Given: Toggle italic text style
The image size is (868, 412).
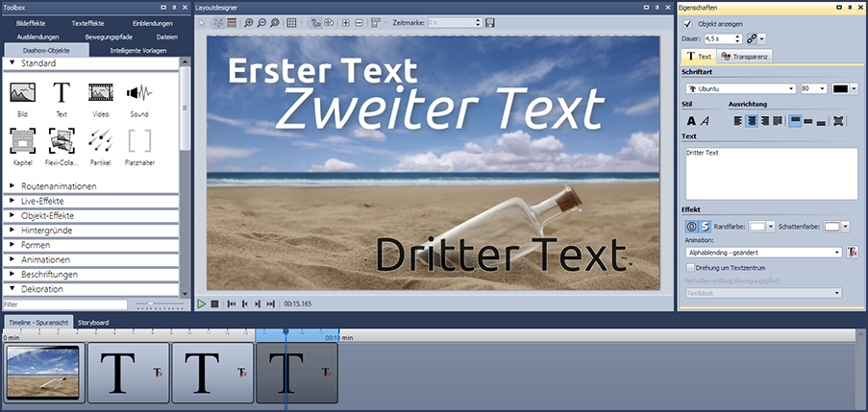Looking at the screenshot, I should click(705, 121).
